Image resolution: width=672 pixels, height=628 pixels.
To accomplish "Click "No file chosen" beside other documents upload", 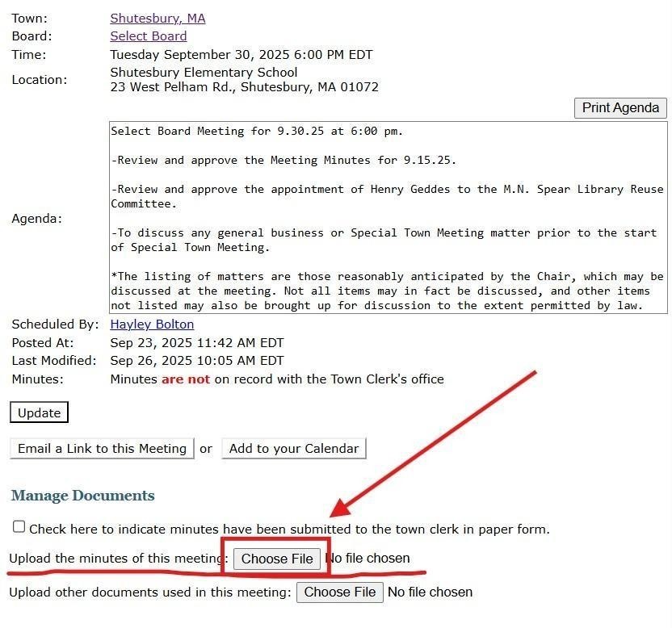I will (430, 592).
